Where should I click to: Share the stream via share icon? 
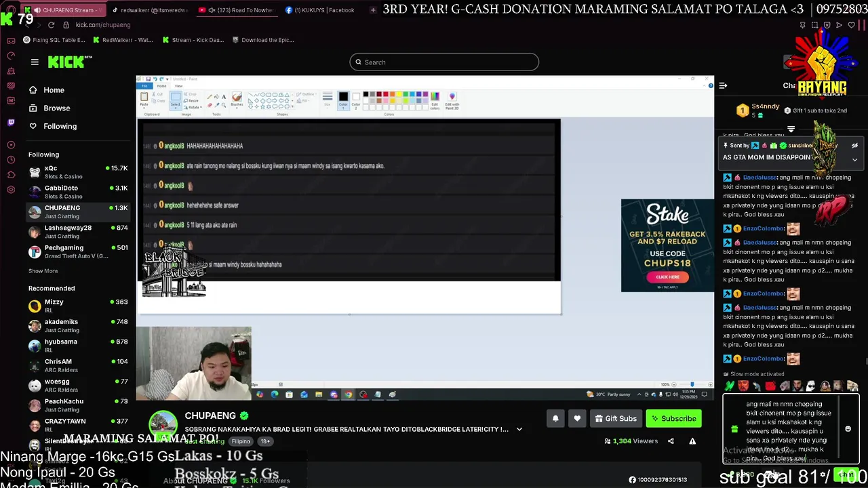click(671, 441)
